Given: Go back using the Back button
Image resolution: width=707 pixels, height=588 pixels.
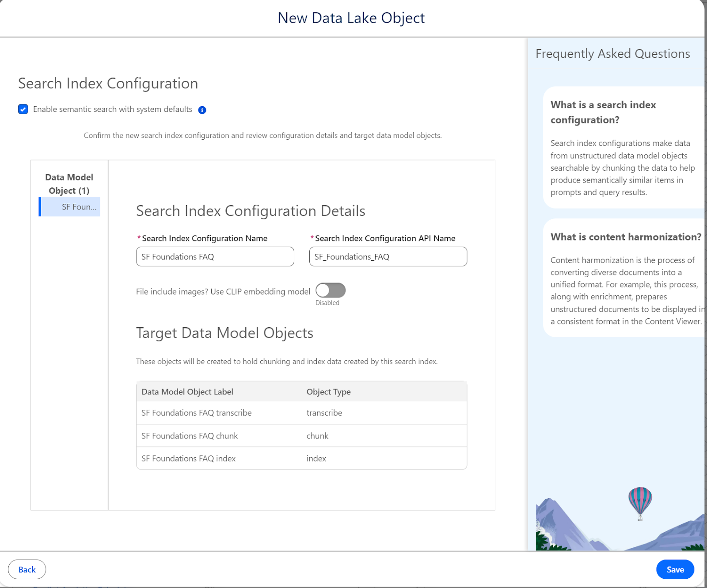Looking at the screenshot, I should 27,569.
